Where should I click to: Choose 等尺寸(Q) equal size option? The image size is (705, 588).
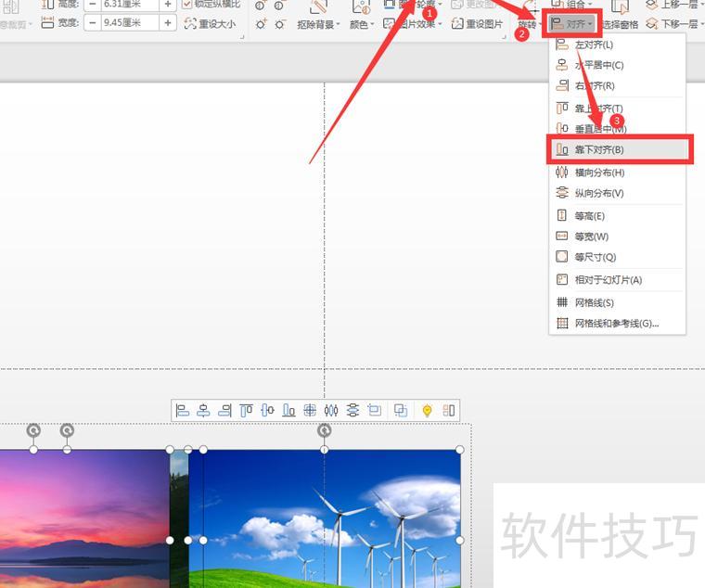pyautogui.click(x=617, y=257)
